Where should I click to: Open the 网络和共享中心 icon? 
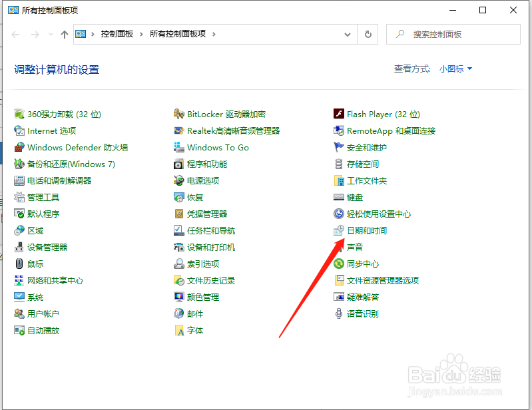[19, 280]
